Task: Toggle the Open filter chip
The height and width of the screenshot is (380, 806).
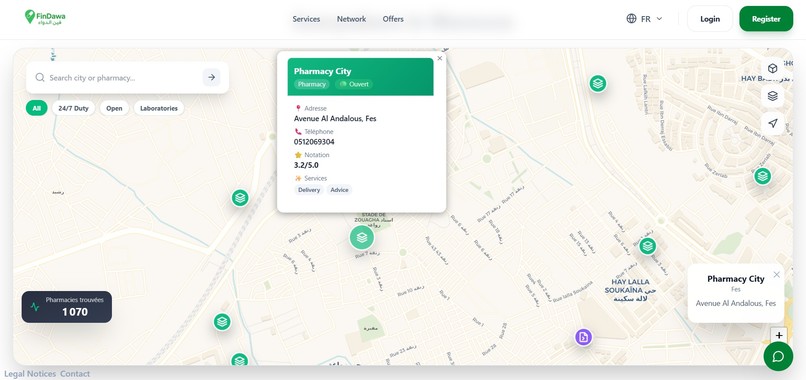Action: point(114,108)
